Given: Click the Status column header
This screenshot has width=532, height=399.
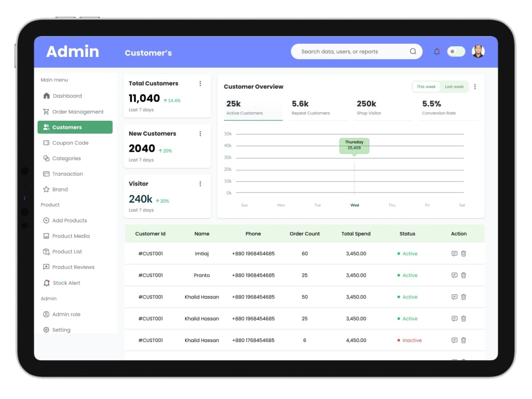Looking at the screenshot, I should 407,234.
